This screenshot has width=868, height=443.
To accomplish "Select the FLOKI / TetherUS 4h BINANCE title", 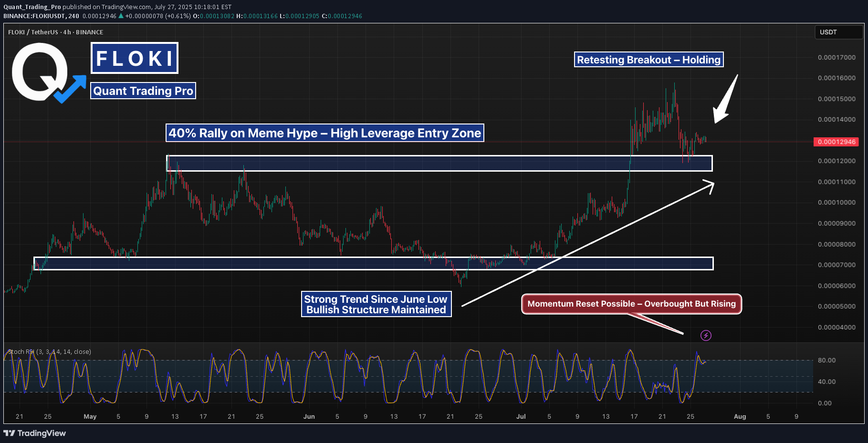I will tap(55, 32).
